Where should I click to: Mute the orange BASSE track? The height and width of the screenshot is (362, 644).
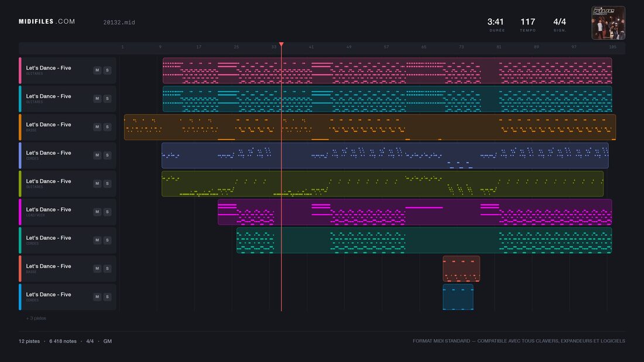97,127
